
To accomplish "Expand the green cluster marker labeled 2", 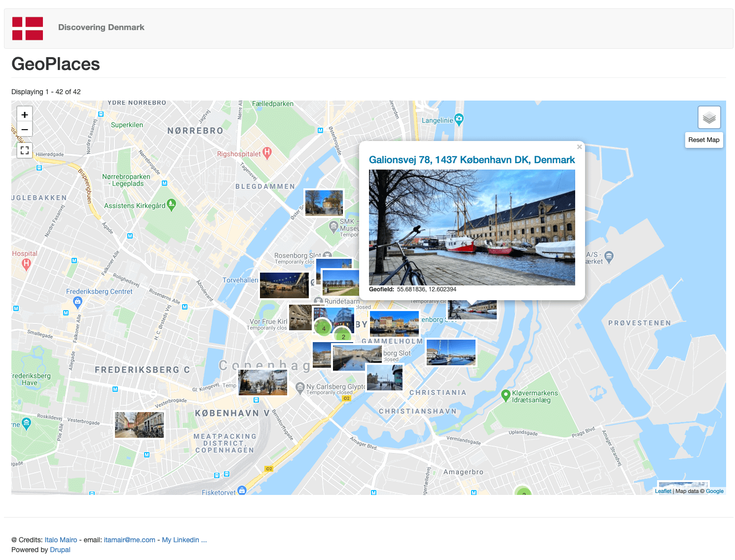I will click(x=343, y=337).
